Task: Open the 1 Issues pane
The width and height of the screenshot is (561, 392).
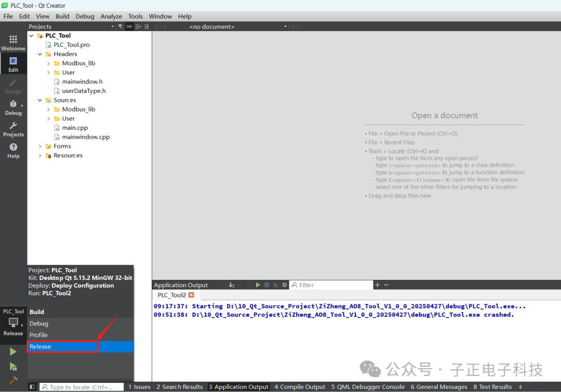Action: coord(139,387)
